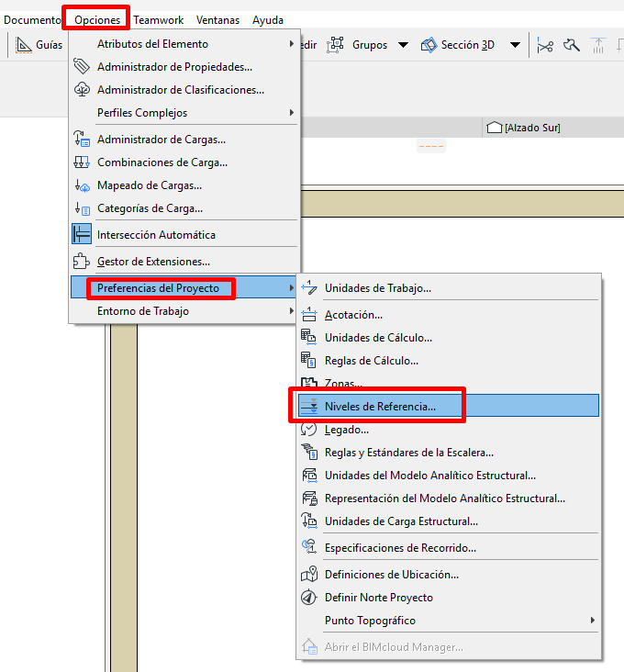Expand the Grupos dropdown arrow

[x=404, y=44]
